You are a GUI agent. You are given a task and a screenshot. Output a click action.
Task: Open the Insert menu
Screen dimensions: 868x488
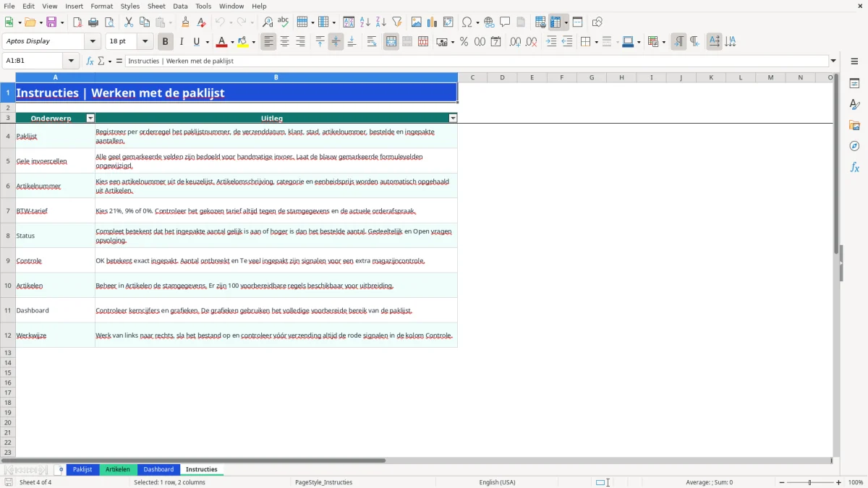[74, 6]
